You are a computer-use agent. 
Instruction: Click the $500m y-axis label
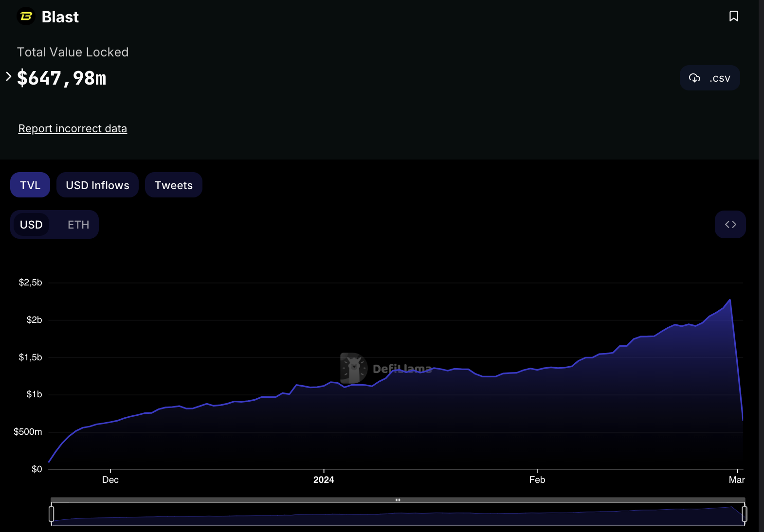(28, 432)
